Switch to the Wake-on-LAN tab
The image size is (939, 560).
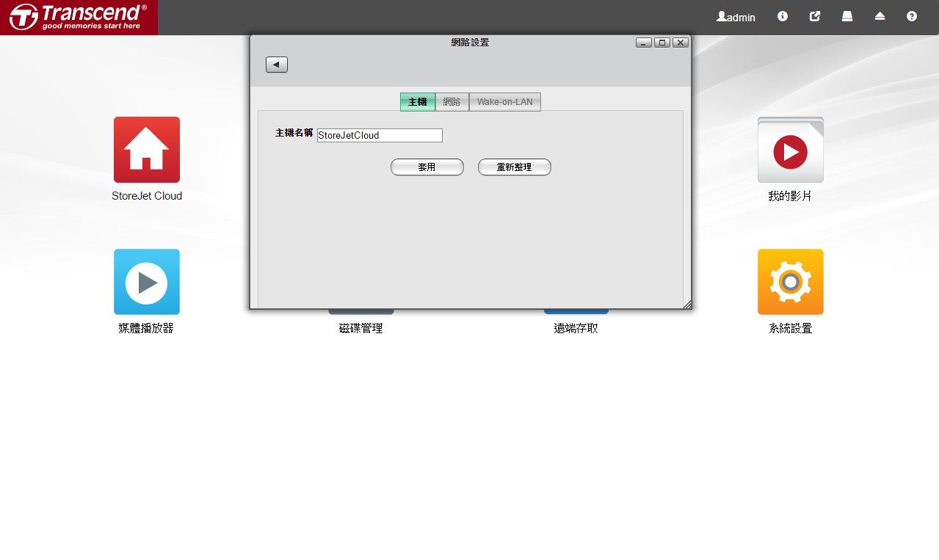(x=505, y=102)
